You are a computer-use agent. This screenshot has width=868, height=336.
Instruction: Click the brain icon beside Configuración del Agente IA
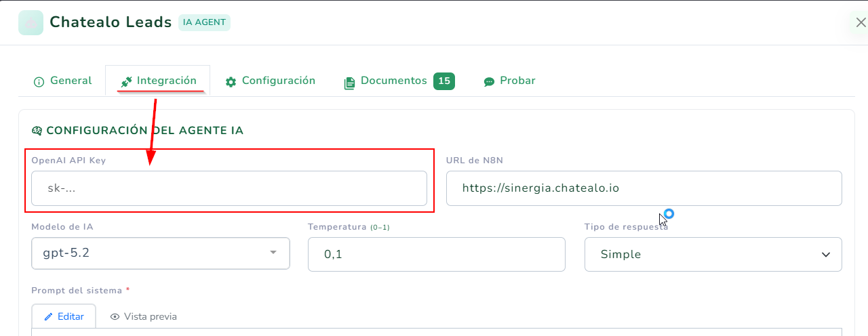coord(37,131)
